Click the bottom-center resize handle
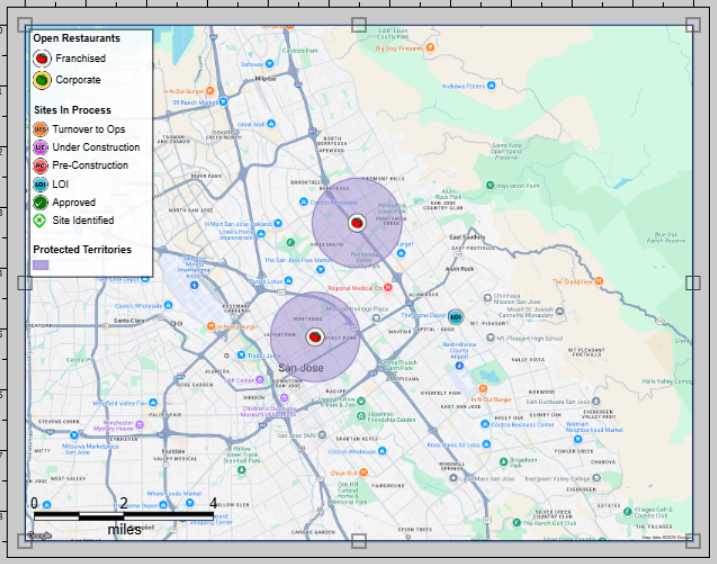The image size is (717, 564). [x=359, y=541]
